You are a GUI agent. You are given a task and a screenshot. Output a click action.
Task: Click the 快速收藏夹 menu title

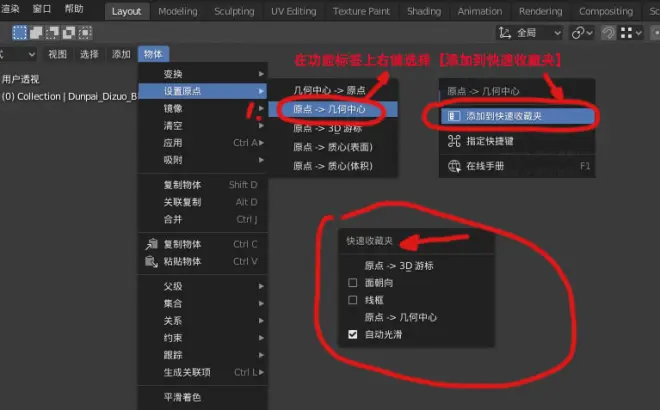[x=370, y=241]
